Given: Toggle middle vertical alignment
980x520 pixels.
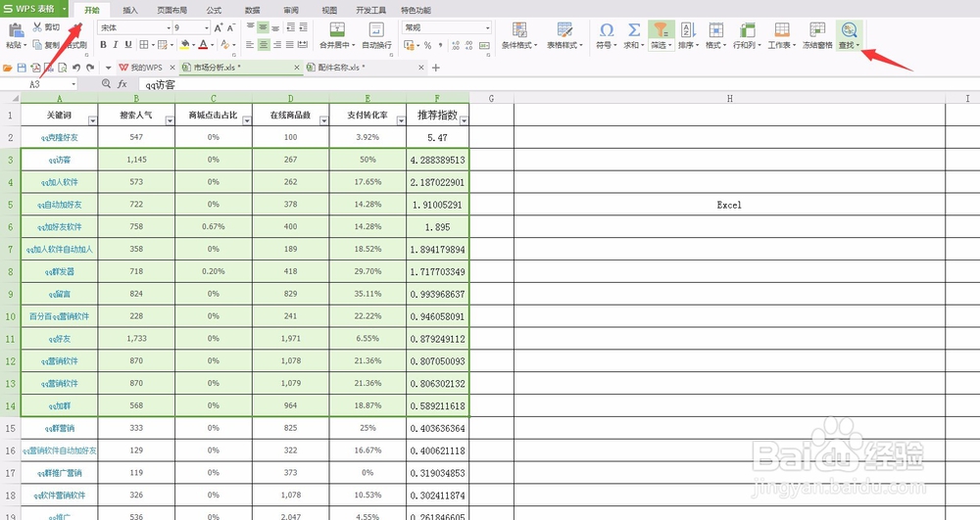Looking at the screenshot, I should [x=263, y=27].
